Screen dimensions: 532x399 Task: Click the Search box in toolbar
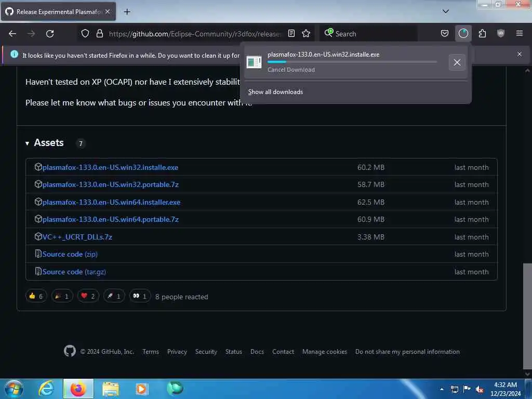tap(368, 34)
